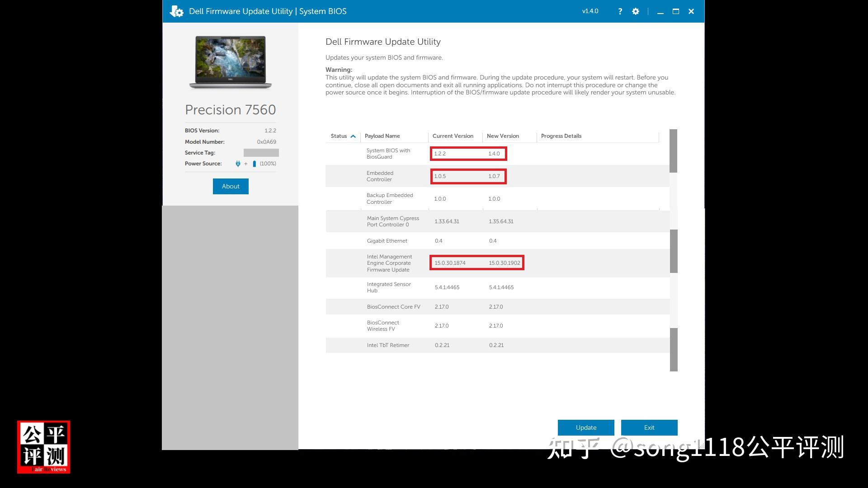Click the help question mark icon
868x488 pixels.
click(x=620, y=11)
